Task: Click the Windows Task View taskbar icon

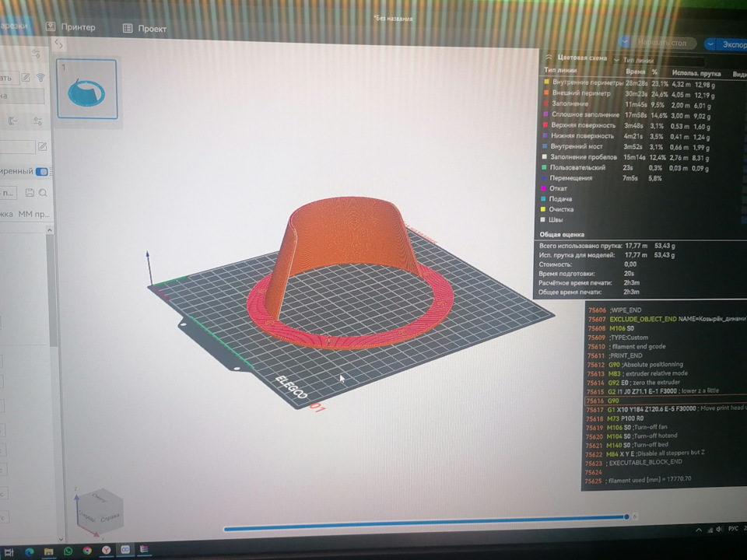Action: [x=9, y=552]
